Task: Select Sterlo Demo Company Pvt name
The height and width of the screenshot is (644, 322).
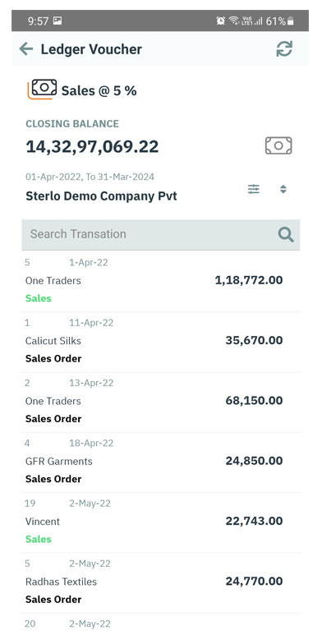Action: 101,196
